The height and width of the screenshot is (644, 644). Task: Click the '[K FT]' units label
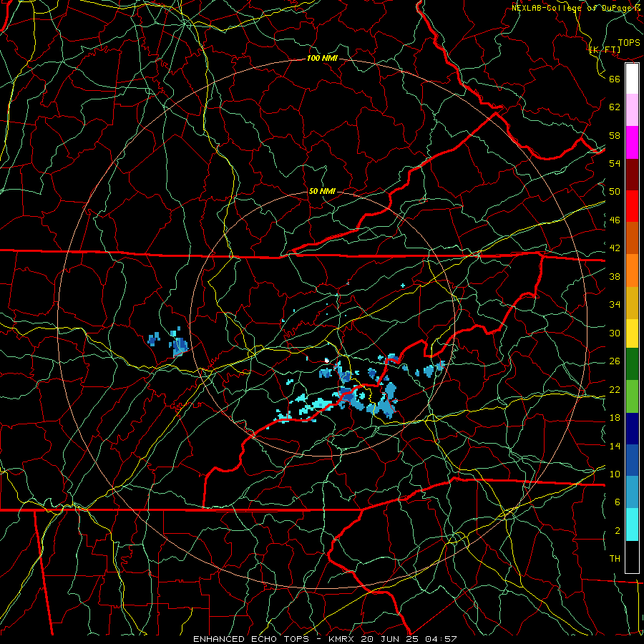(605, 49)
